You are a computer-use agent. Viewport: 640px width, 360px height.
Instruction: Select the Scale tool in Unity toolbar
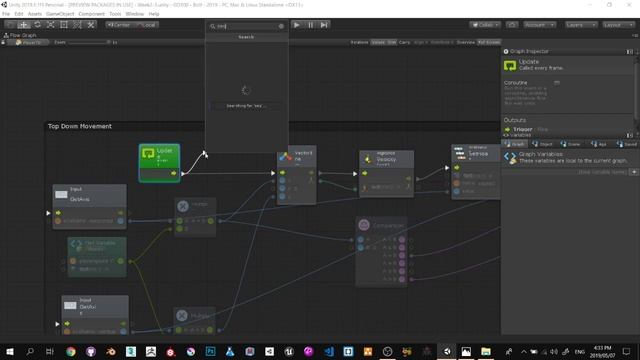[x=51, y=25]
